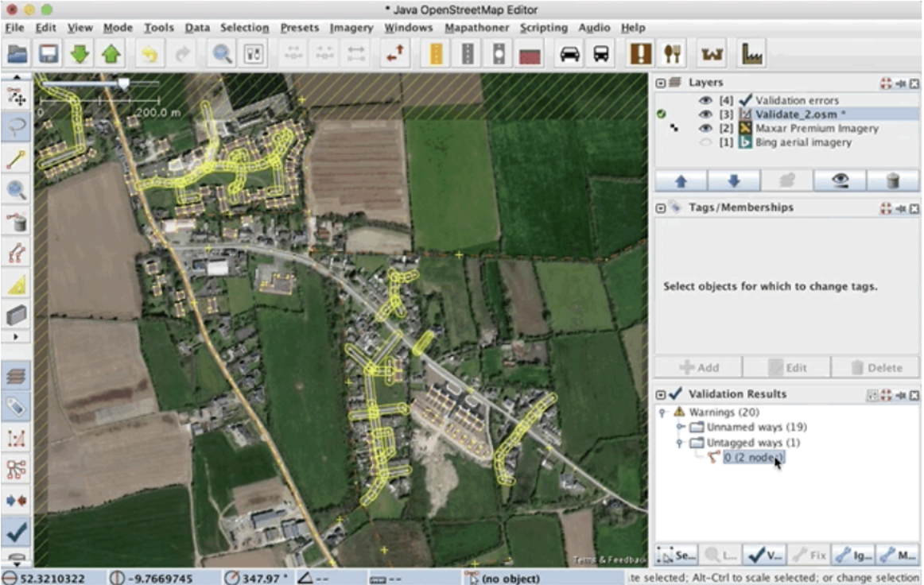924x585 pixels.
Task: Expand more tools with left sidebar arrow
Action: coord(16,337)
